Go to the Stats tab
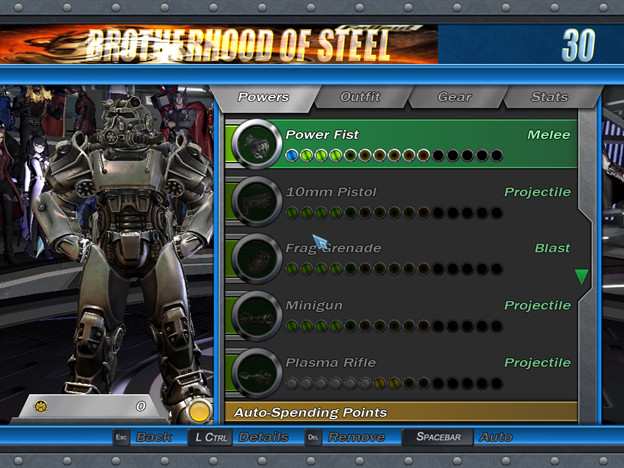The height and width of the screenshot is (468, 624). 549,97
